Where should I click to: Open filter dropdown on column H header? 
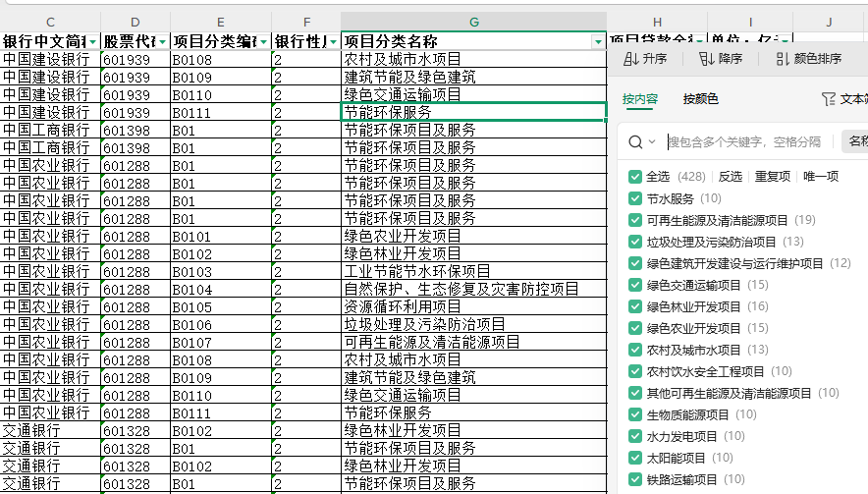[x=700, y=40]
